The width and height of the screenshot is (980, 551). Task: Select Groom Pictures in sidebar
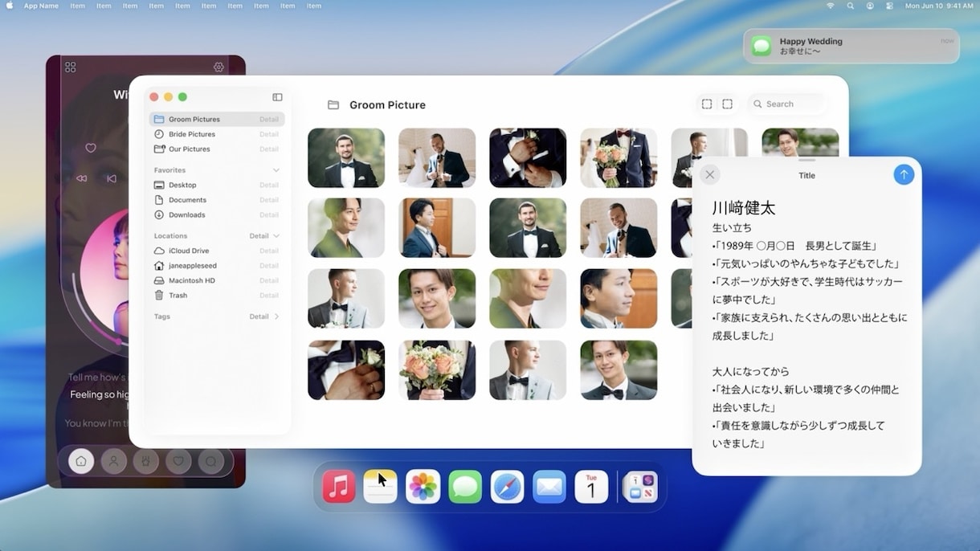click(x=217, y=119)
